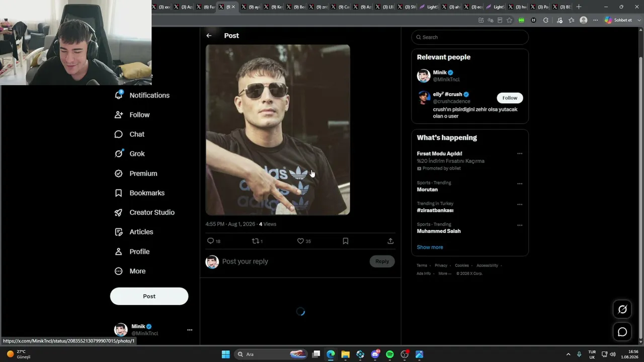Open the Grok floating button
Viewport: 644px width, 362px height.
pos(622,310)
